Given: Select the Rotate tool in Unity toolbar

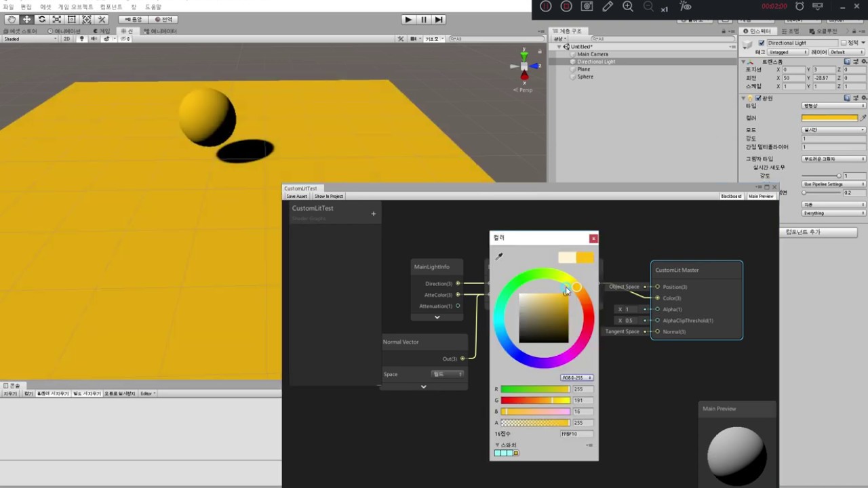Looking at the screenshot, I should coord(41,20).
